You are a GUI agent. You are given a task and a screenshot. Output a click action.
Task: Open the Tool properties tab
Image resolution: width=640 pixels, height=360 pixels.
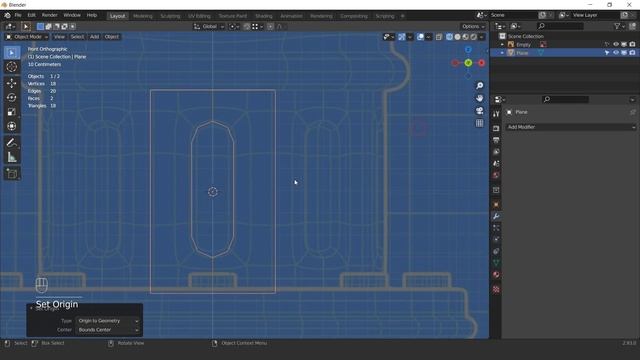[496, 114]
